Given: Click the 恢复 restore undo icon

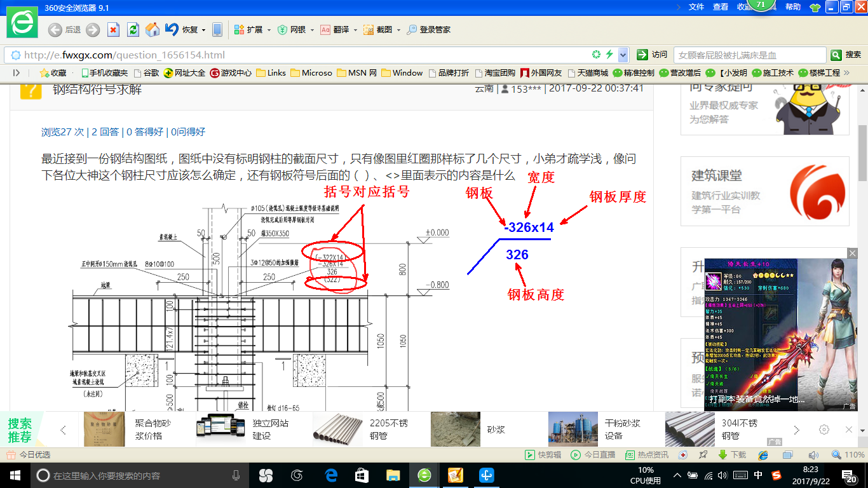Looking at the screenshot, I should point(172,29).
